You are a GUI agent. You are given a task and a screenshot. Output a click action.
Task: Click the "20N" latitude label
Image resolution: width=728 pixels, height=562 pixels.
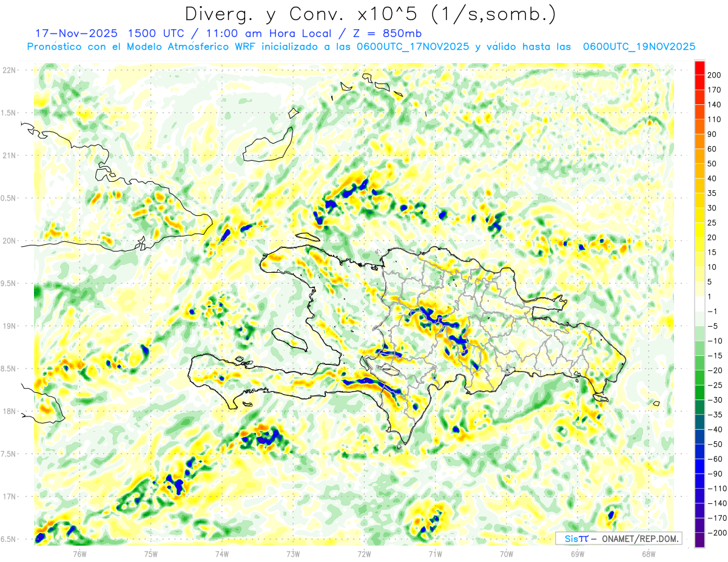9,241
